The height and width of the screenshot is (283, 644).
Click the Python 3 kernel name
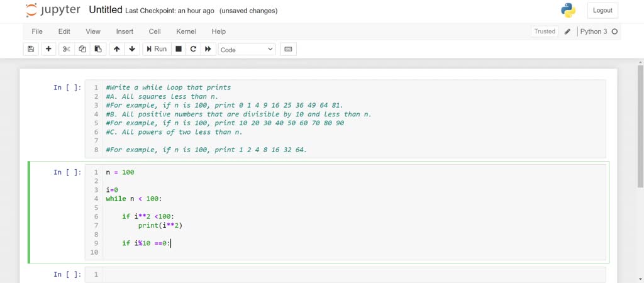[x=594, y=31]
